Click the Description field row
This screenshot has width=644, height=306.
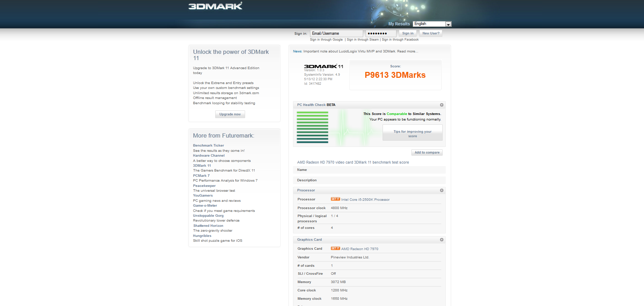click(x=369, y=180)
